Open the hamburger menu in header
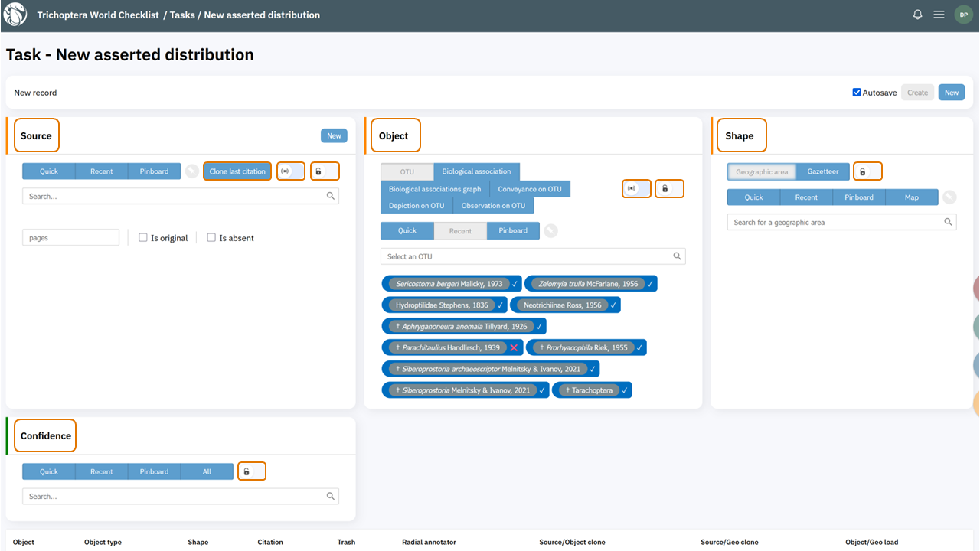Image resolution: width=980 pixels, height=551 pixels. [939, 15]
